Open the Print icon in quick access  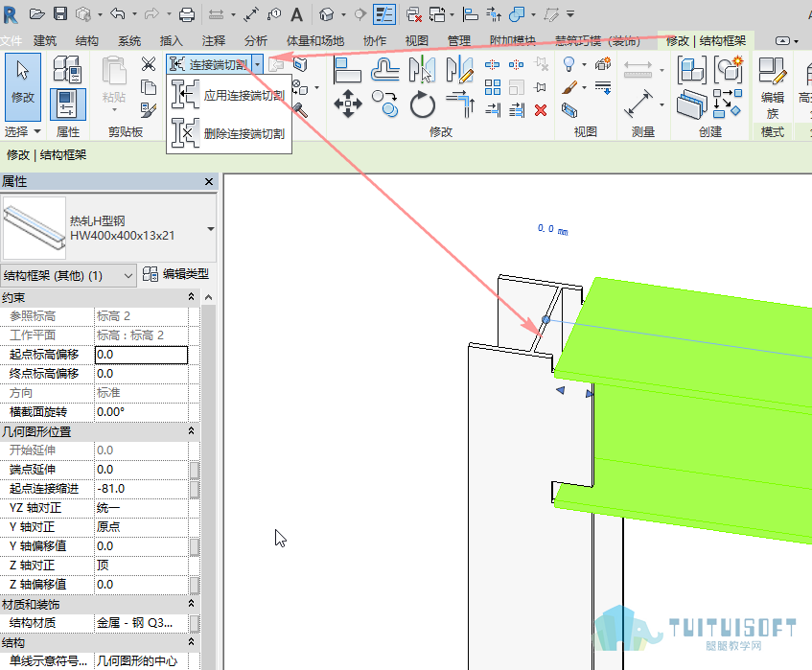click(186, 14)
